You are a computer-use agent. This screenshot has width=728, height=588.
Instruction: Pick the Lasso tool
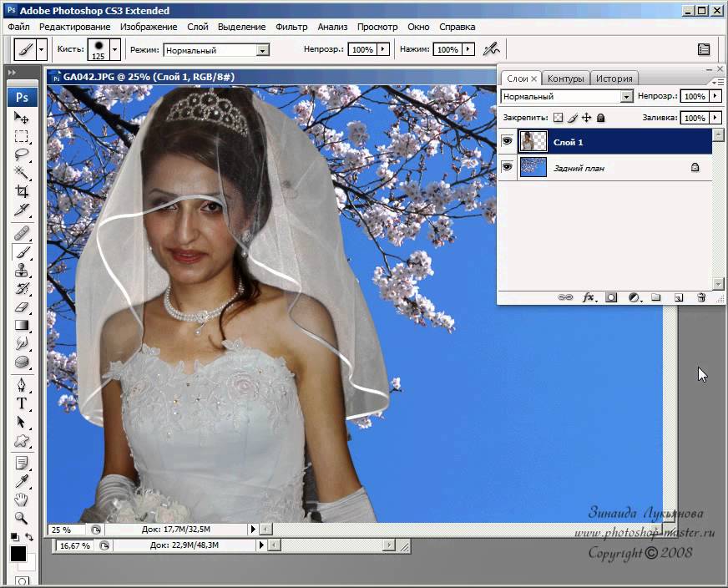[22, 154]
